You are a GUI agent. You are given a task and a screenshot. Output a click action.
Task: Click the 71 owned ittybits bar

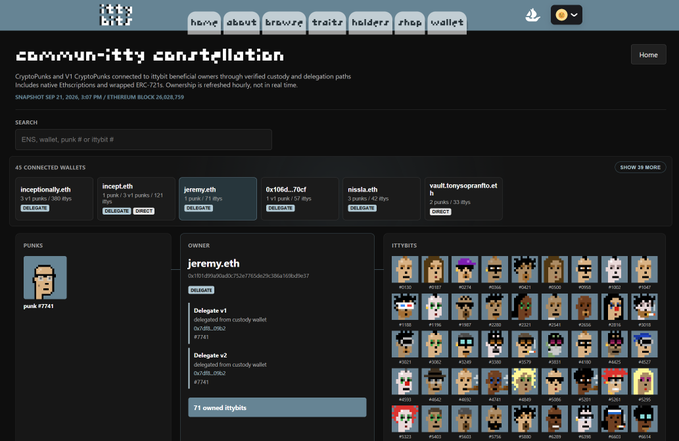point(277,408)
